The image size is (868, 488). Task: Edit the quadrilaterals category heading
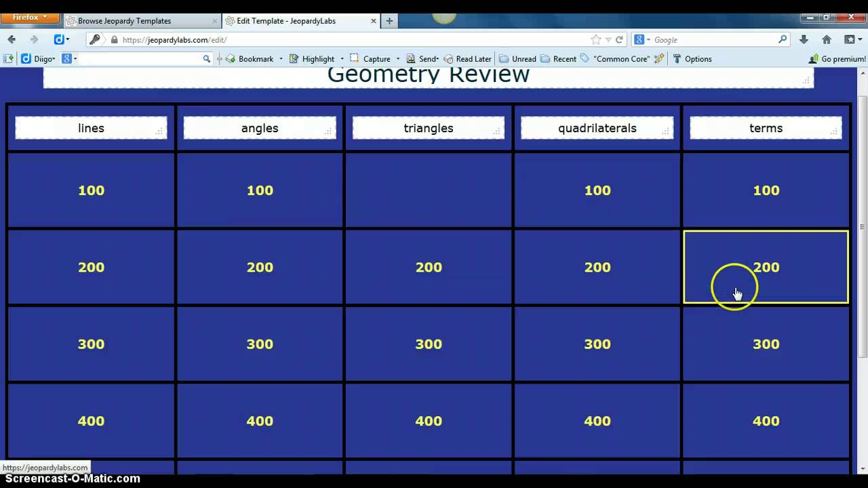597,128
